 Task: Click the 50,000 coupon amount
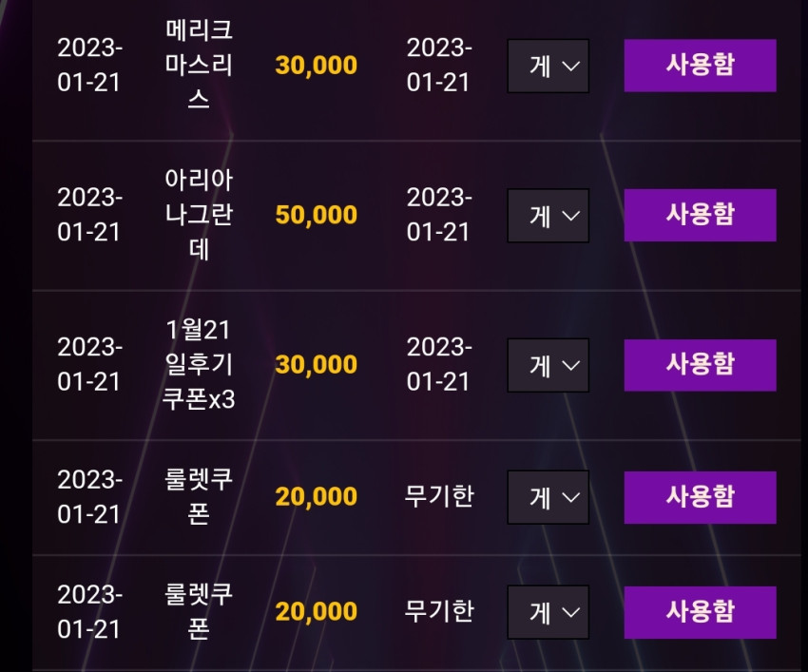click(x=316, y=215)
